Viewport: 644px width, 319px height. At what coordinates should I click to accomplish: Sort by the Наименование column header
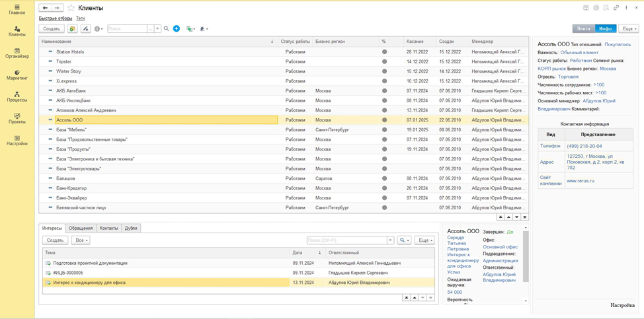158,42
